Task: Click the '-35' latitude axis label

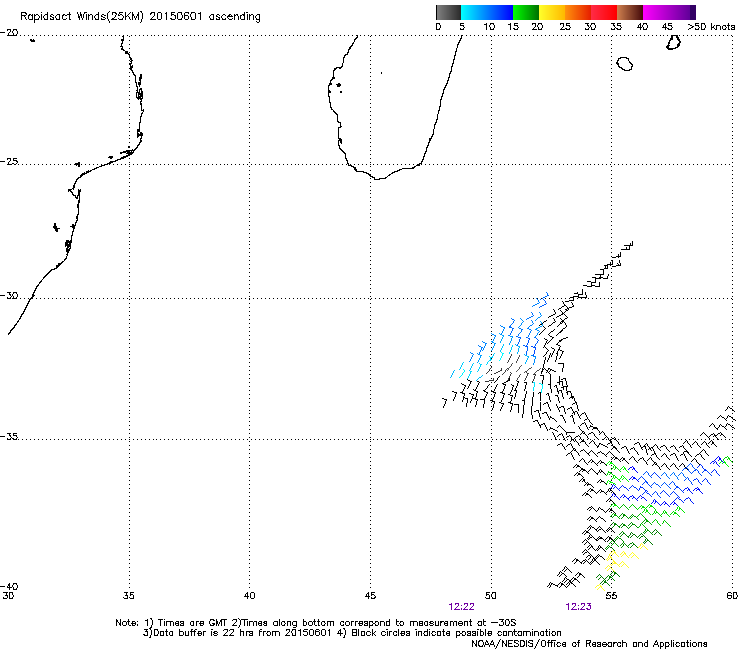Action: coord(9,437)
